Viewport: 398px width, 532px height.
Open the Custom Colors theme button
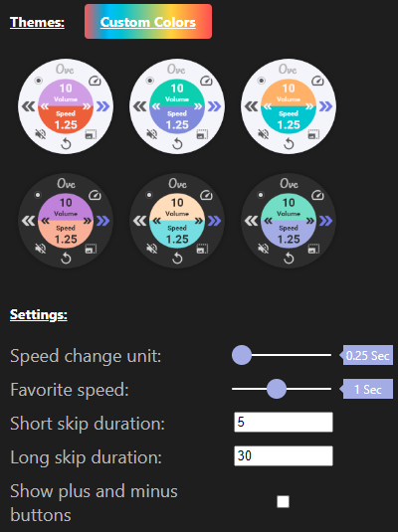coord(148,22)
